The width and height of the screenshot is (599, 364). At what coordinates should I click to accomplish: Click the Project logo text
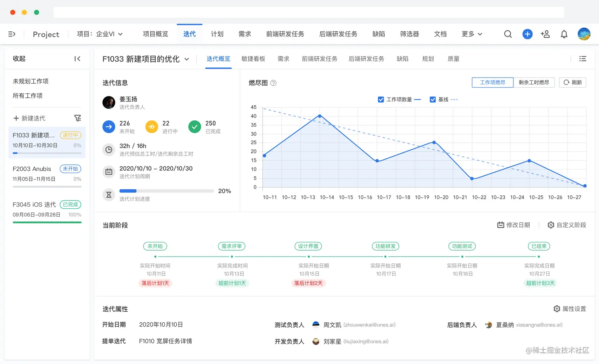tap(46, 34)
